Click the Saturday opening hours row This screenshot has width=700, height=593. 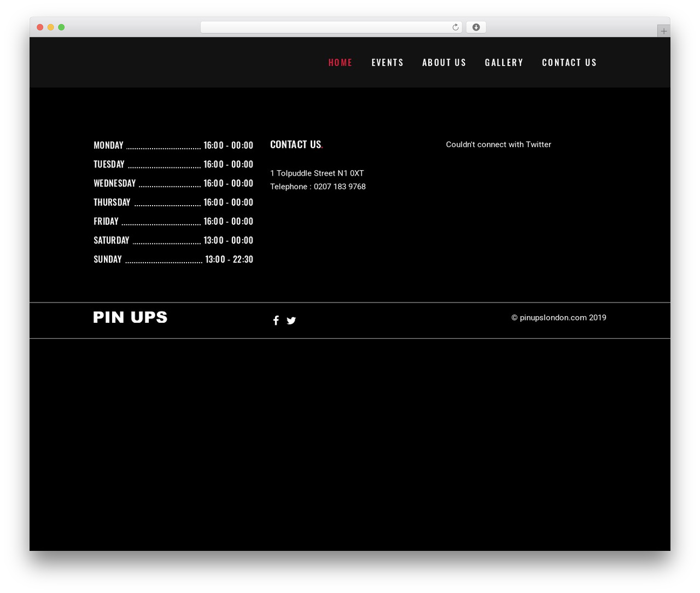pos(173,240)
